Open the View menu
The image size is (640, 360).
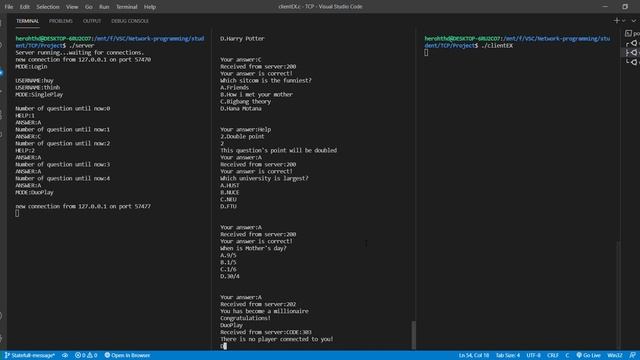pos(72,7)
